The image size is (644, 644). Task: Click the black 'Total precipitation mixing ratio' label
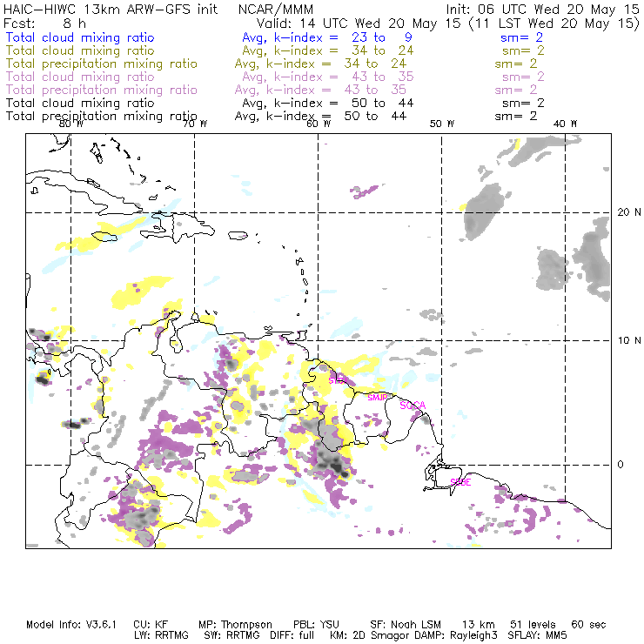[102, 117]
